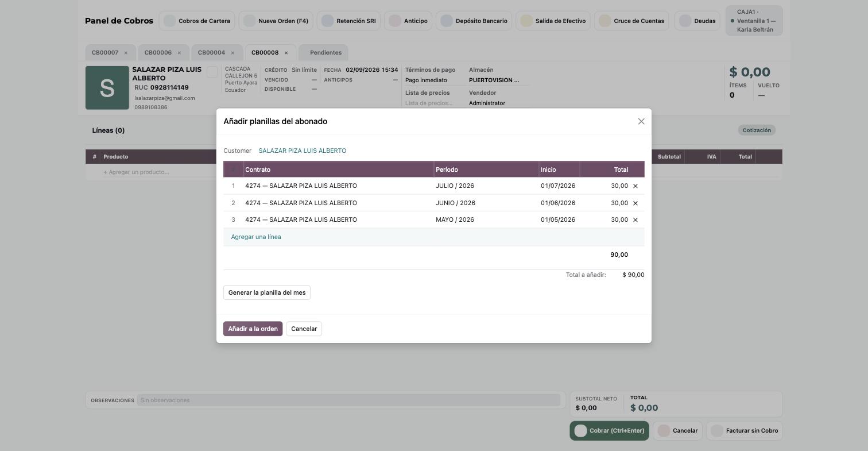Click Generar la planilla del mes
Viewport: 868px width, 451px height.
pyautogui.click(x=267, y=292)
